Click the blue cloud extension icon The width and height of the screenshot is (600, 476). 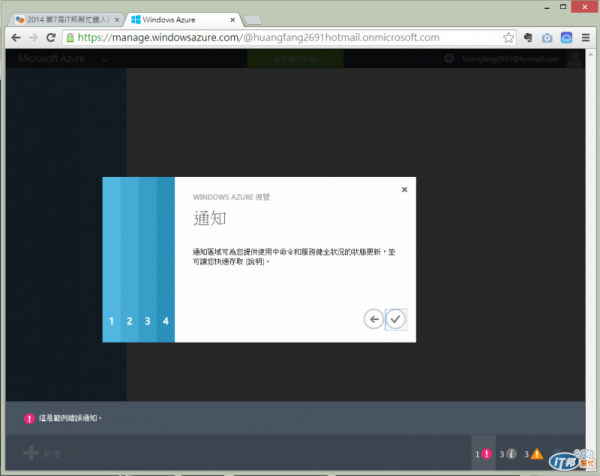pyautogui.click(x=566, y=37)
